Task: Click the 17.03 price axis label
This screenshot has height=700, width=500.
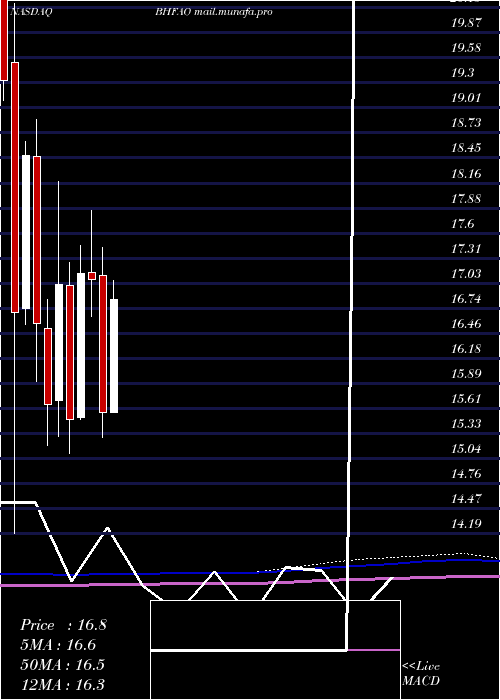Action: [466, 274]
